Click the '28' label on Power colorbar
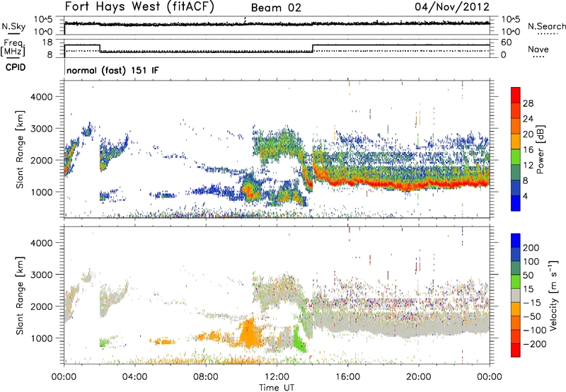The image size is (566, 392). click(x=528, y=103)
